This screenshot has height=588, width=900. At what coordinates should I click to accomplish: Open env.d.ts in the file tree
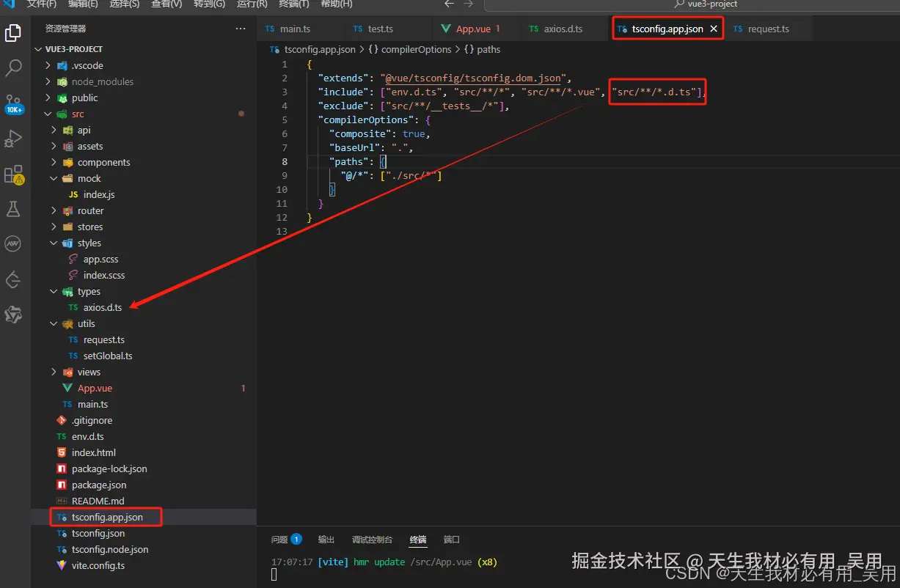144,436
